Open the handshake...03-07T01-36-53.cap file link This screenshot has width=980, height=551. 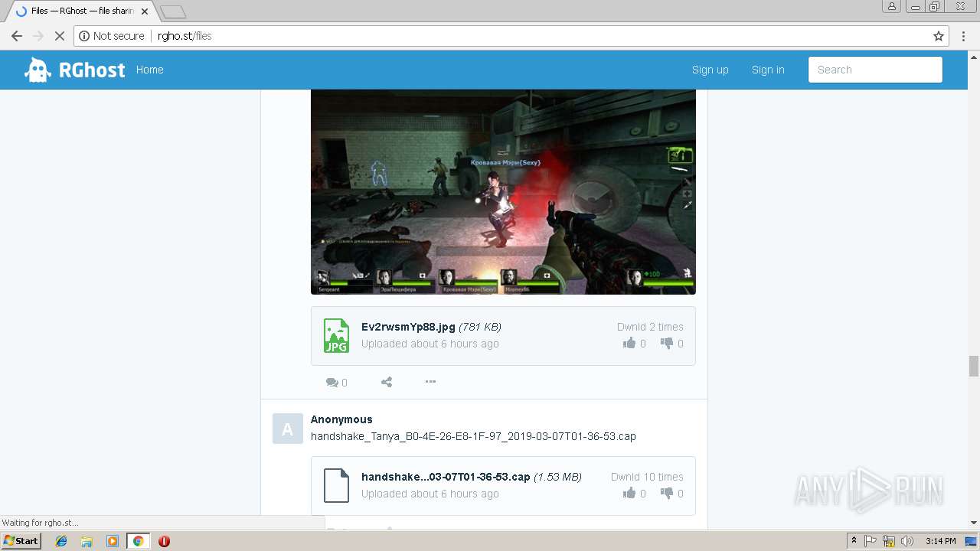pos(446,477)
